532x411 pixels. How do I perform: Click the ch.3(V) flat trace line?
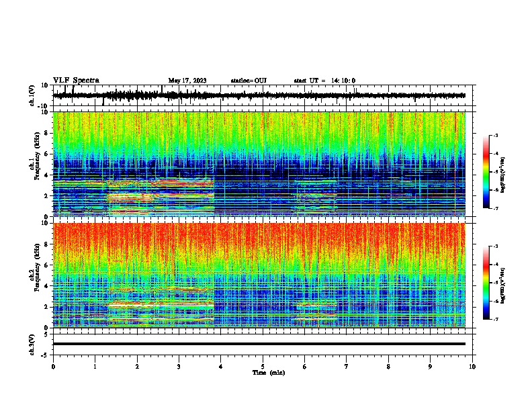[259, 344]
